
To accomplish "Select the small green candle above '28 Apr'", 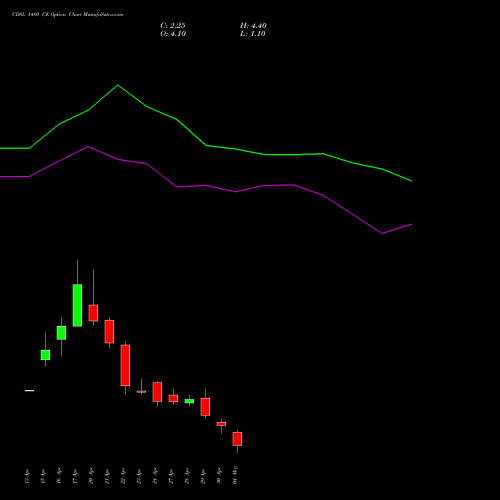I will coord(189,401).
